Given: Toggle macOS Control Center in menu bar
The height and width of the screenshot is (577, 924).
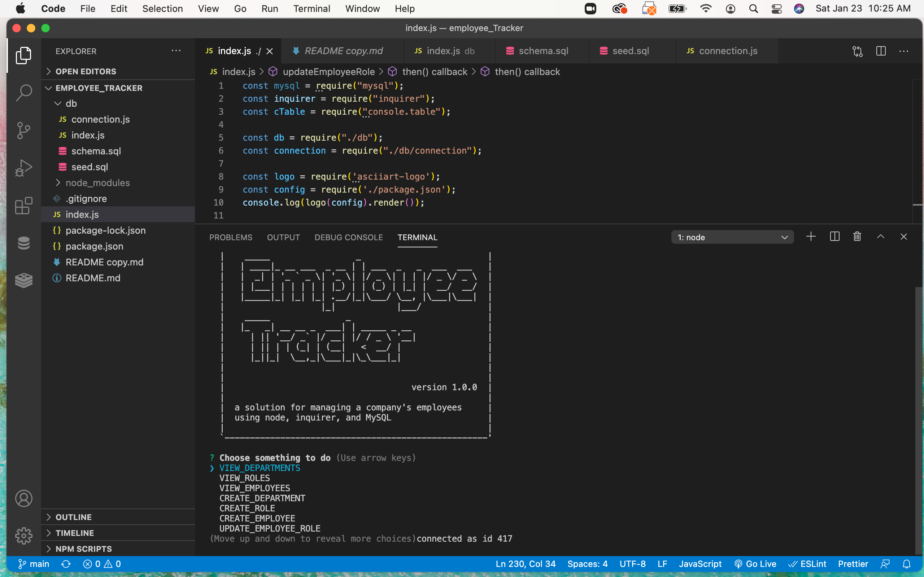Looking at the screenshot, I should (x=776, y=9).
